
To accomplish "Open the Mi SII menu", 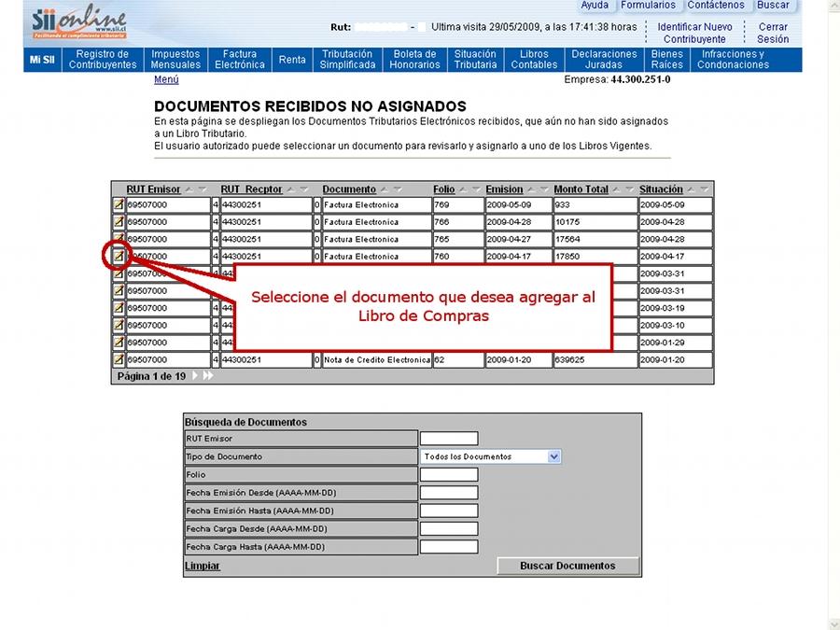I will [x=42, y=60].
